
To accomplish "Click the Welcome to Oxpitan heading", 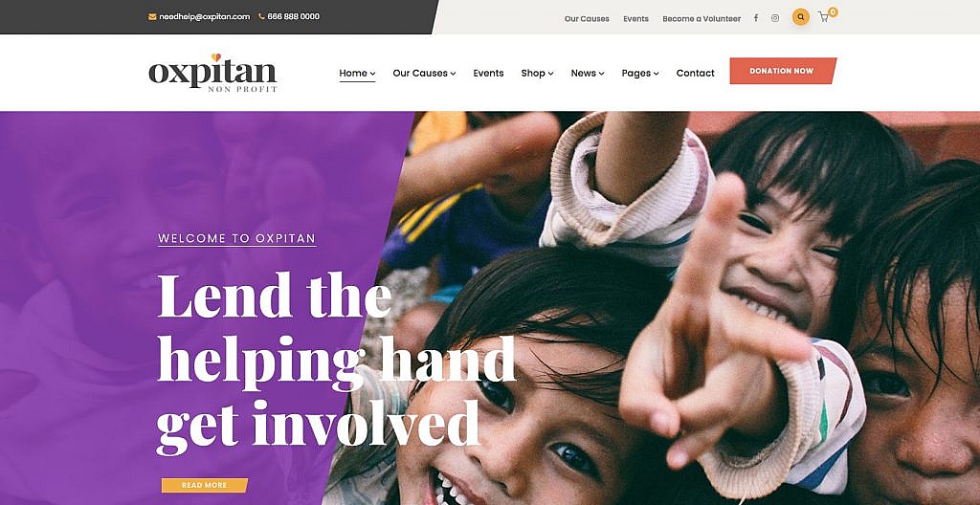I will click(237, 239).
